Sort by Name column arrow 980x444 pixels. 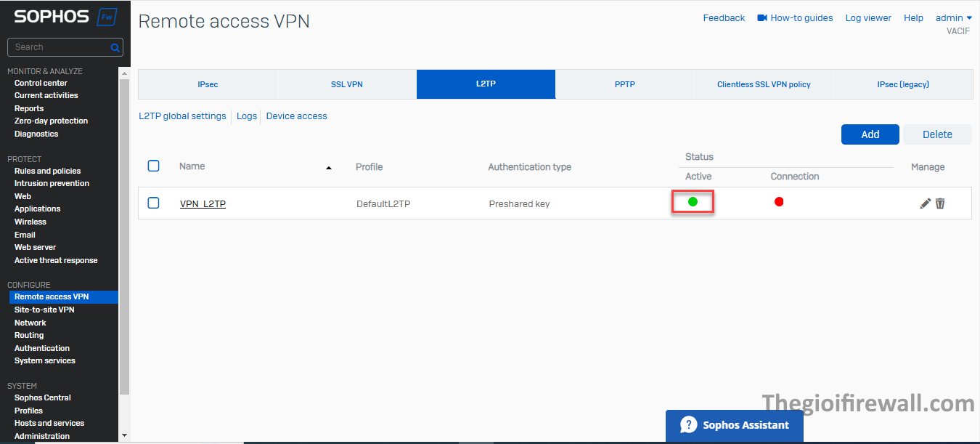click(x=329, y=168)
